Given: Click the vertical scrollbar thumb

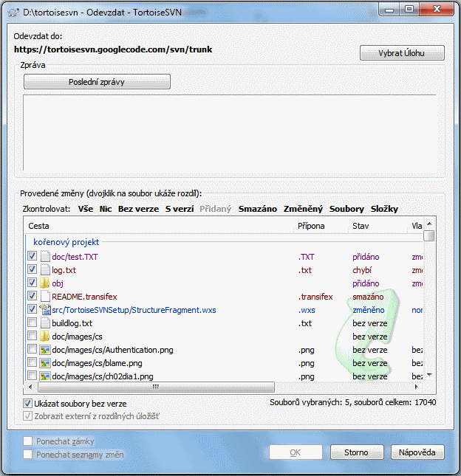Looking at the screenshot, I should point(429,236).
